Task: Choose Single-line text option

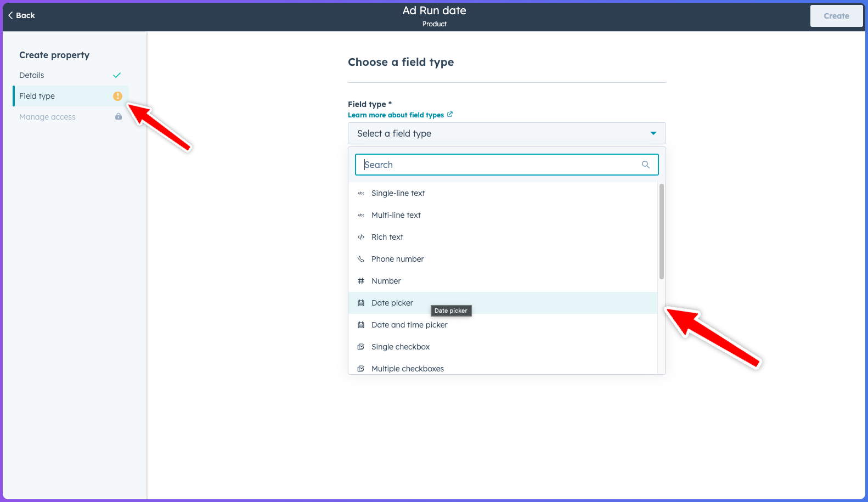Action: 503,193
